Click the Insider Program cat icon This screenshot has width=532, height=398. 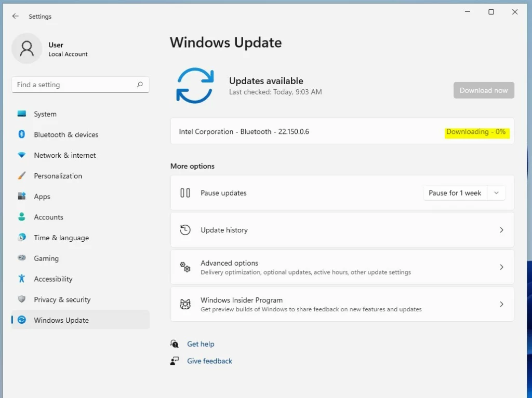pyautogui.click(x=185, y=304)
